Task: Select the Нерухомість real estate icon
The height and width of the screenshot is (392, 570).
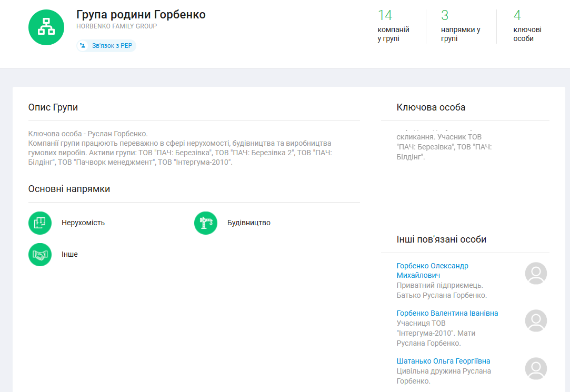Action: pos(40,223)
